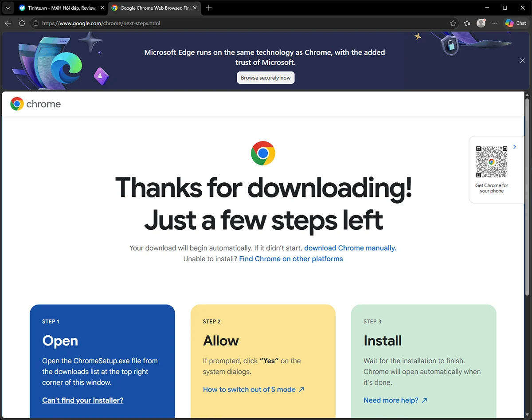The image size is (532, 420).
Task: Click download Chrome manually link
Action: click(x=350, y=248)
